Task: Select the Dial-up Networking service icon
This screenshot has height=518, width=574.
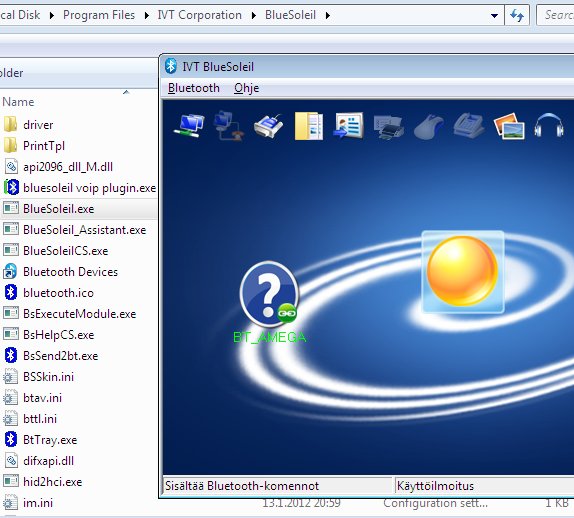Action: [x=228, y=126]
